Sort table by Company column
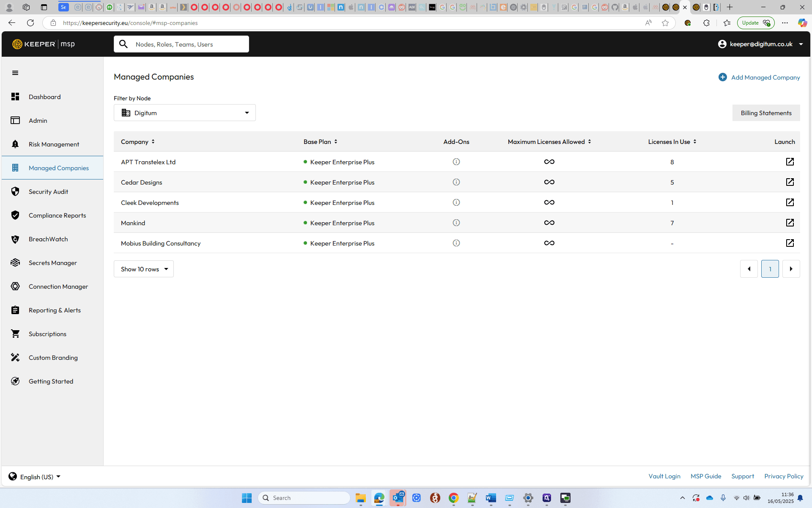812x508 pixels. 138,142
